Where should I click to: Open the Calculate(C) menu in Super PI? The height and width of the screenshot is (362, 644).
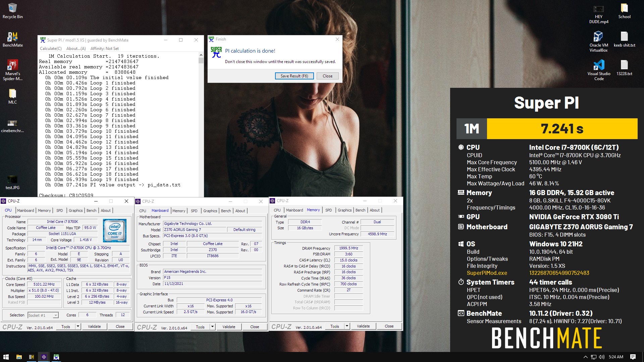pos(51,49)
